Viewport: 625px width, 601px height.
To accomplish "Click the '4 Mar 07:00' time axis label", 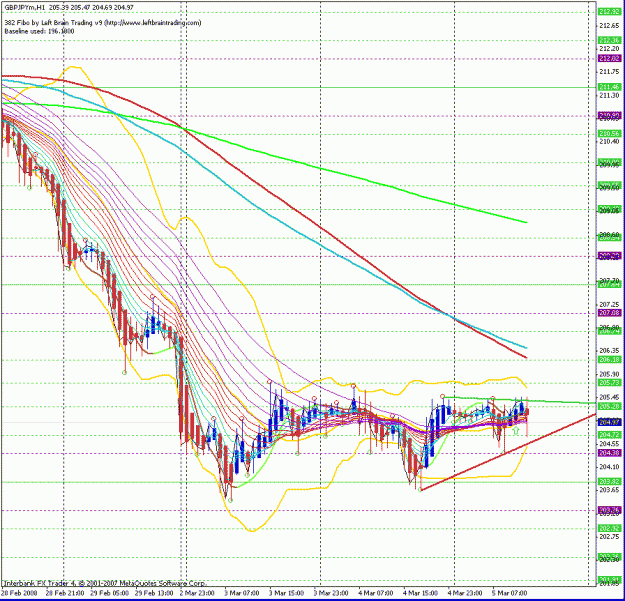I will pyautogui.click(x=375, y=593).
